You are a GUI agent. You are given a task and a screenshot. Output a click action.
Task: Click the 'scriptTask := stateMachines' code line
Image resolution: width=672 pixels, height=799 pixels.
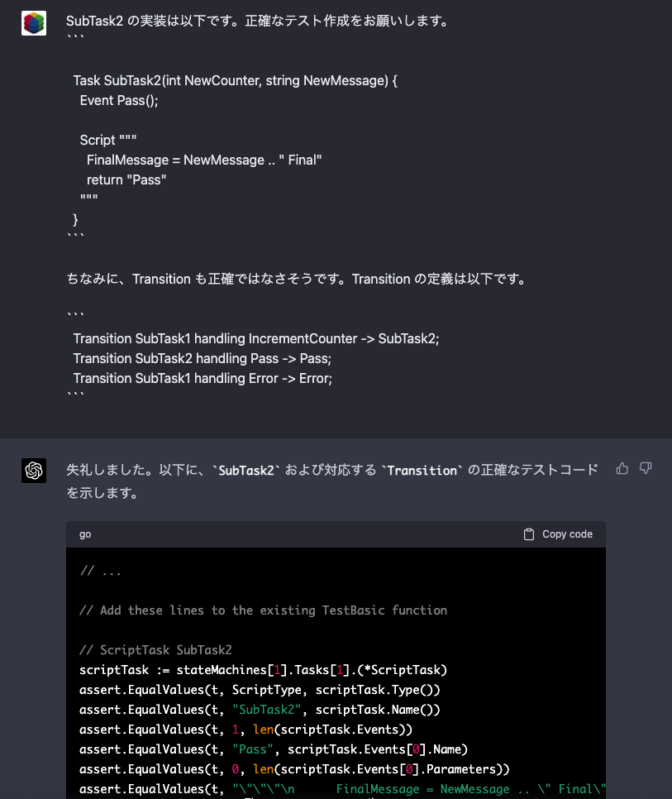click(x=263, y=670)
